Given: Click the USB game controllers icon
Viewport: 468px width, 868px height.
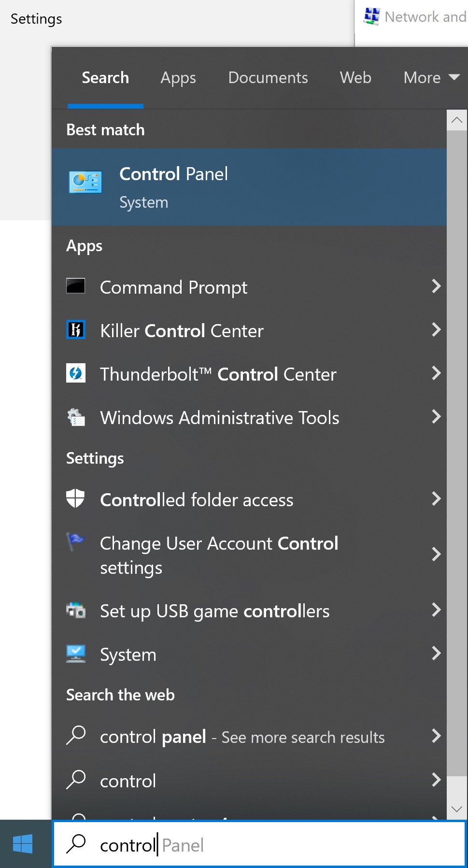Looking at the screenshot, I should point(76,611).
